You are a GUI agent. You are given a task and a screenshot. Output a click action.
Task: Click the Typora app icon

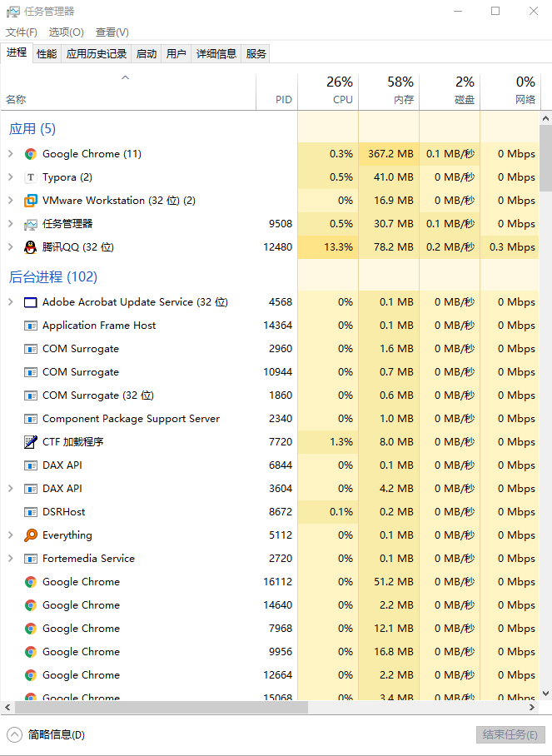point(30,177)
